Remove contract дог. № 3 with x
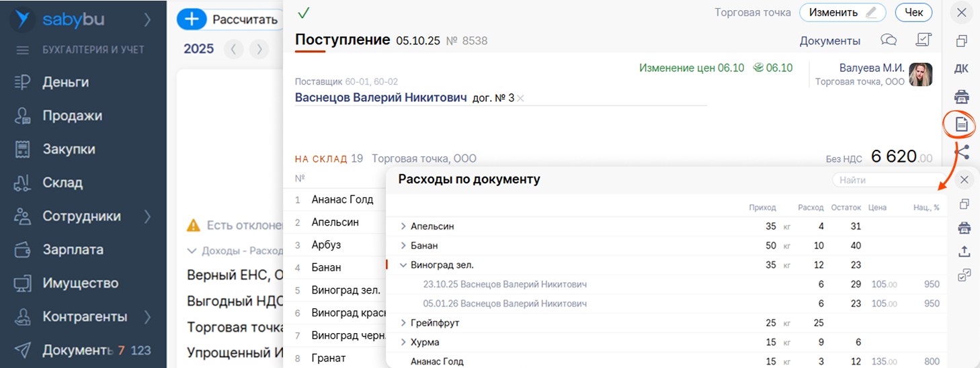The image size is (980, 368). pyautogui.click(x=520, y=99)
